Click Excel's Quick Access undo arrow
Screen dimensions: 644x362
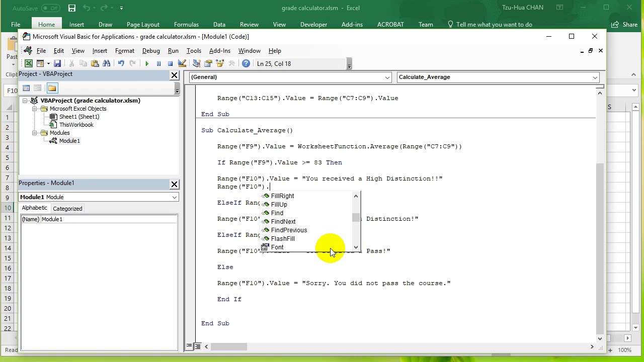[87, 8]
